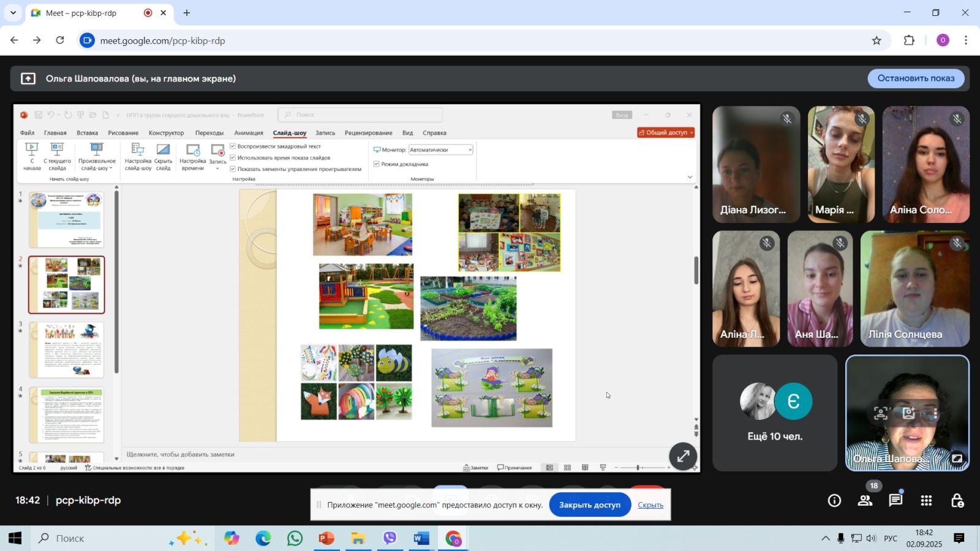Reload the Meet page

(60, 40)
